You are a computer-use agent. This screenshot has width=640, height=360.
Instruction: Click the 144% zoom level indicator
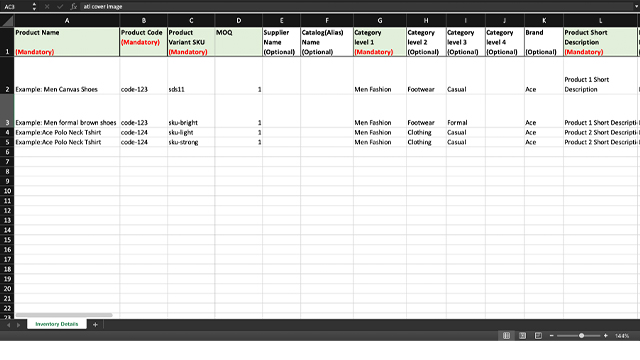[x=622, y=336]
